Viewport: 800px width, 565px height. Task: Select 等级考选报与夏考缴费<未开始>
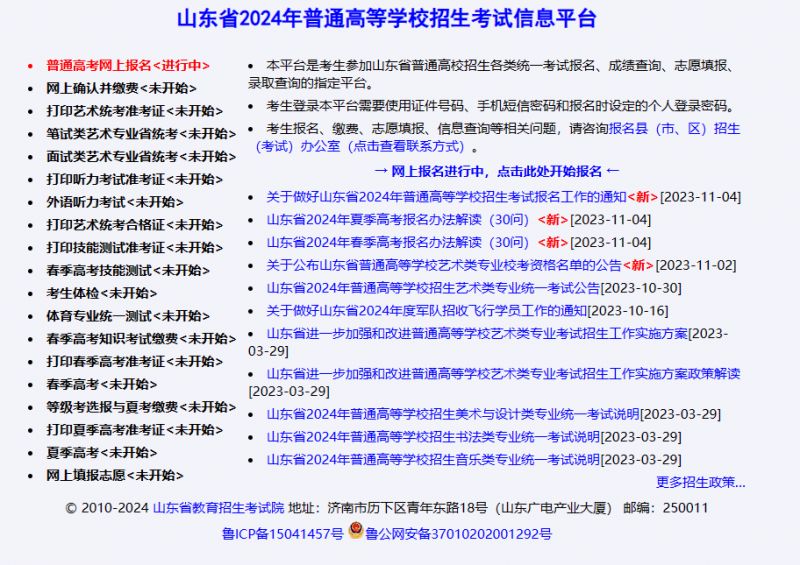pyautogui.click(x=141, y=407)
